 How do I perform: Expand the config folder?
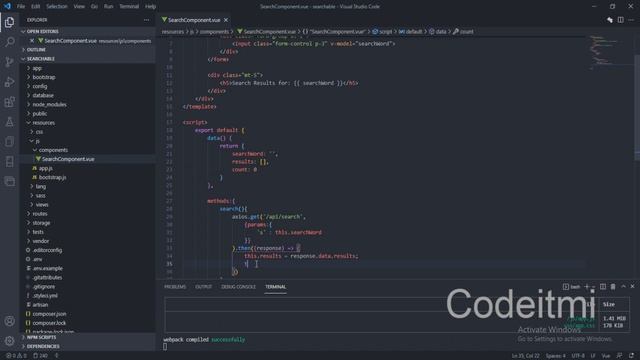click(39, 86)
